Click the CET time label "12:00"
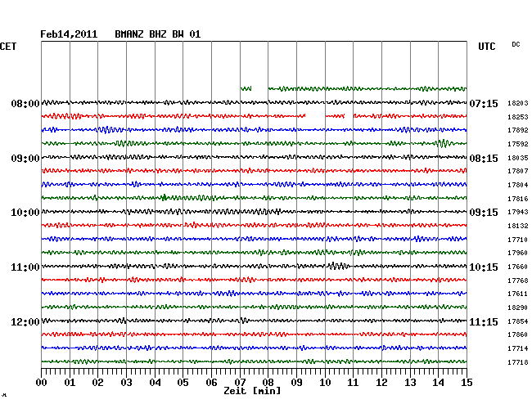The width and height of the screenshot is (532, 404). tap(25, 321)
